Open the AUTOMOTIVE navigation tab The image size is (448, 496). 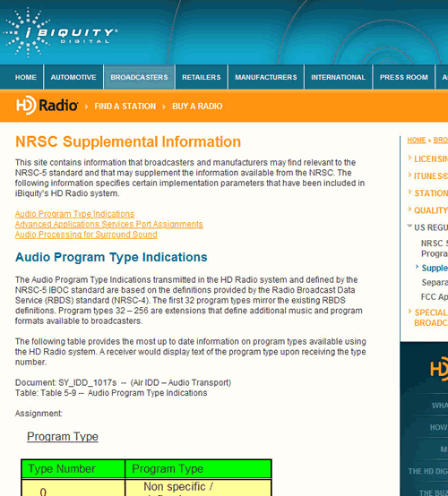[73, 77]
